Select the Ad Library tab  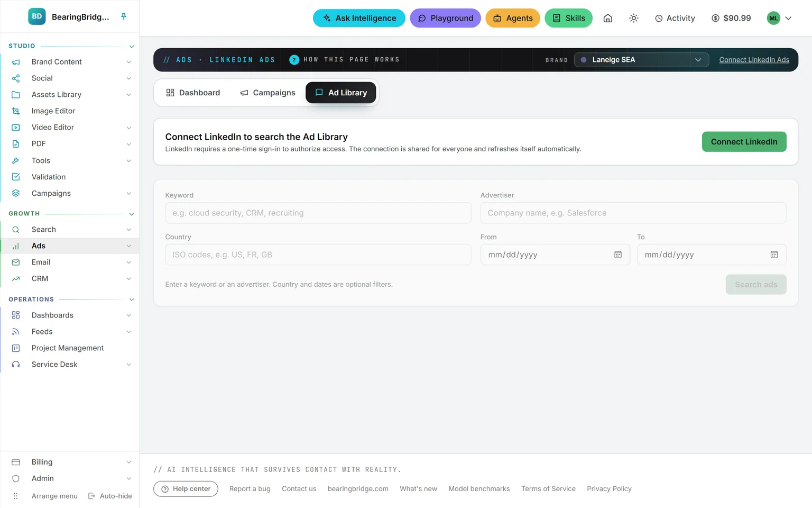[x=341, y=93]
